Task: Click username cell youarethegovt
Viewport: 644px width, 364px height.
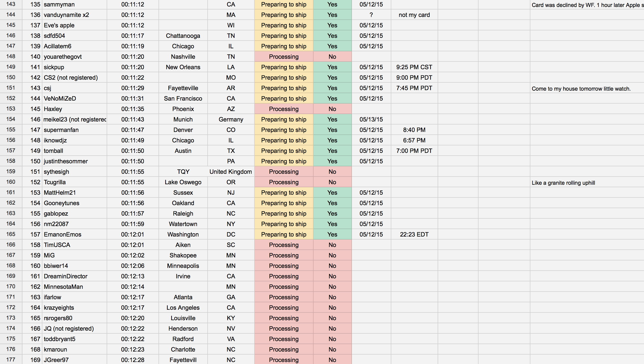Action: (x=75, y=57)
